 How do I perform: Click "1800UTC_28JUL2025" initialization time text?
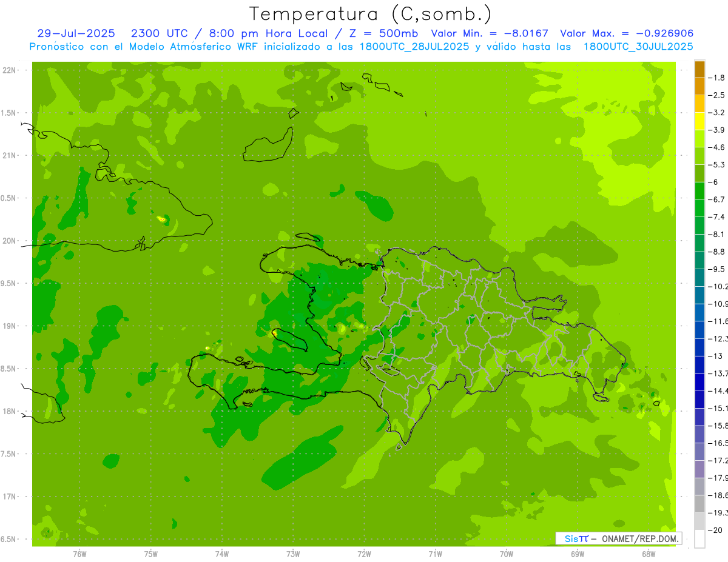pyautogui.click(x=414, y=46)
